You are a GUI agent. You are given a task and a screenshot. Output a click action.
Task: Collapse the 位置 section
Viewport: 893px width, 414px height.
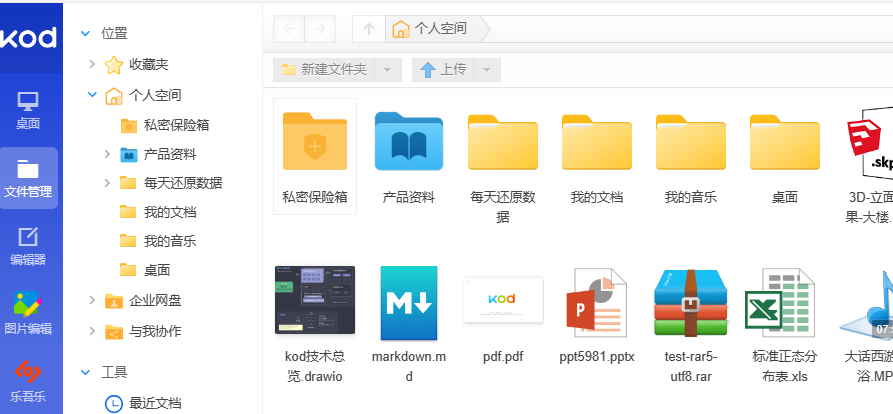pyautogui.click(x=85, y=34)
